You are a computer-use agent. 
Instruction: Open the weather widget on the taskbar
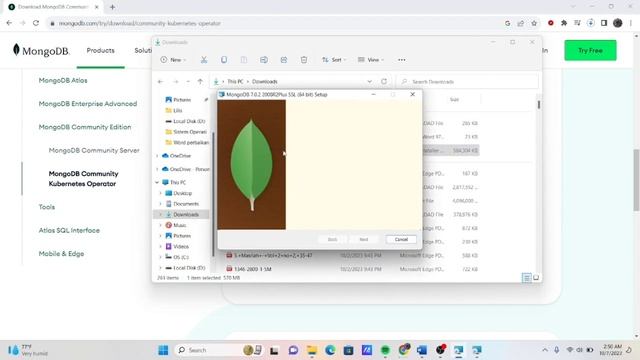28,350
